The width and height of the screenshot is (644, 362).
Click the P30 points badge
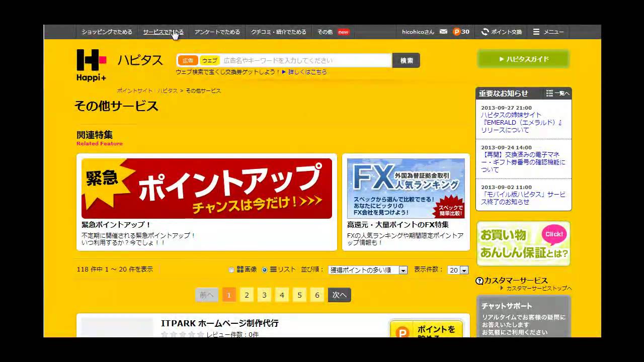461,32
